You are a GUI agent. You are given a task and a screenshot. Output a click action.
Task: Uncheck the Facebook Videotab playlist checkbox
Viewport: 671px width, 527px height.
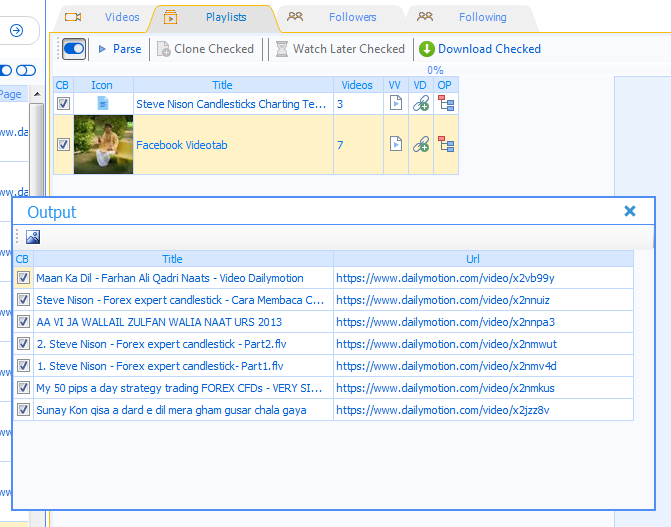[x=63, y=145]
